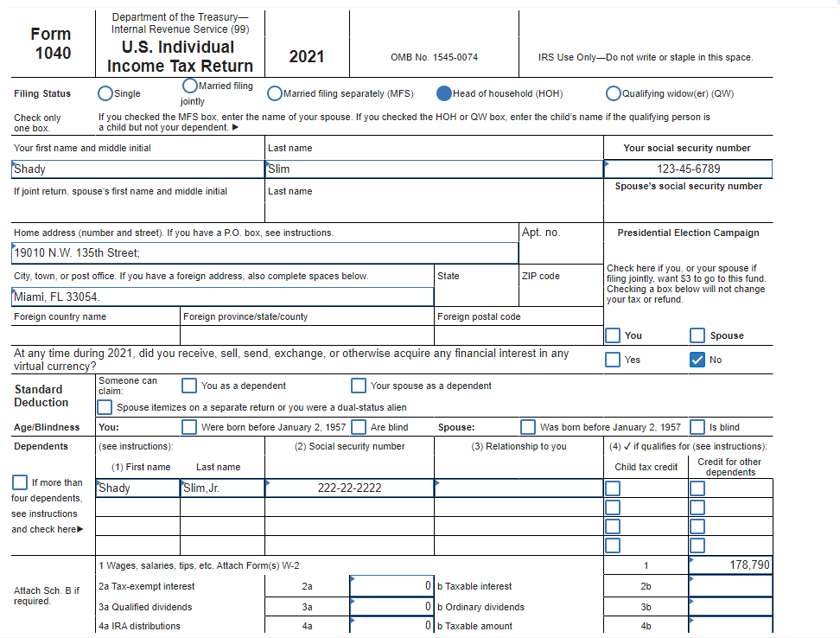Select the Single filing status option
The image size is (840, 638).
[x=105, y=93]
